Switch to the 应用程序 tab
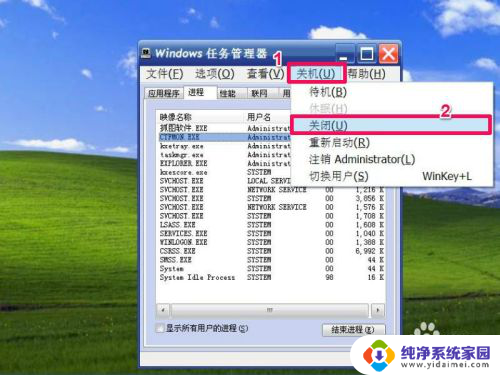 164,93
